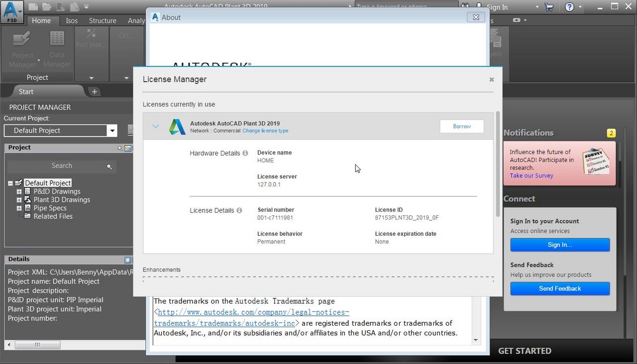Collapse the Plant 3D 2019 license chevron
Viewport: 637px width, 364px height.
tap(155, 126)
